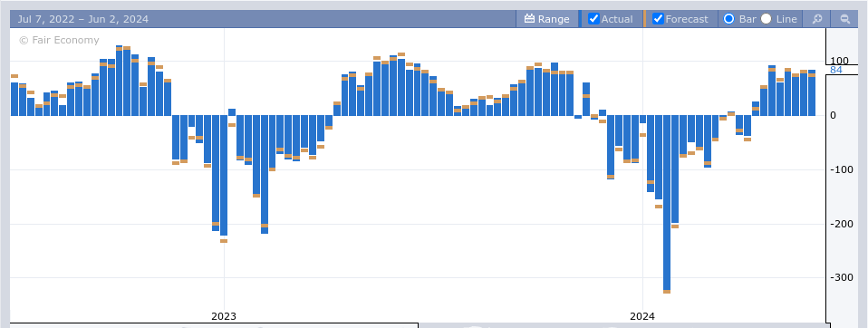Click the '-200' y-axis label
Screen dimensions: 868x328
pyautogui.click(x=841, y=224)
